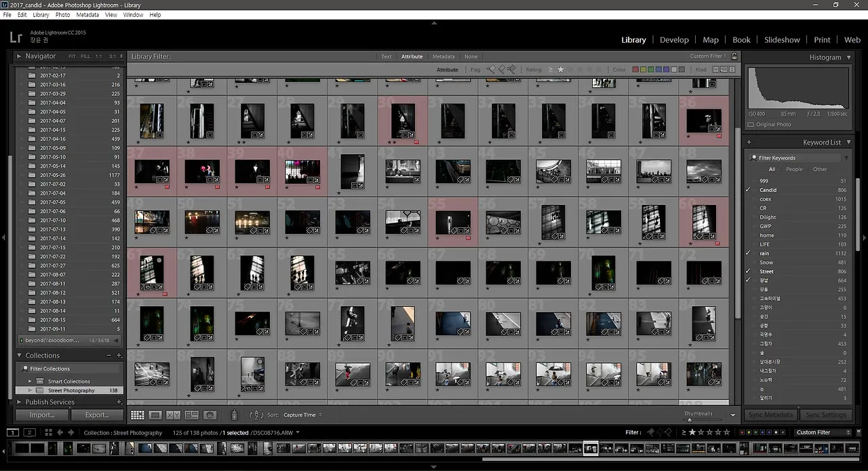Set Navigator zoom to FILL
The height and width of the screenshot is (471, 868).
tap(85, 56)
